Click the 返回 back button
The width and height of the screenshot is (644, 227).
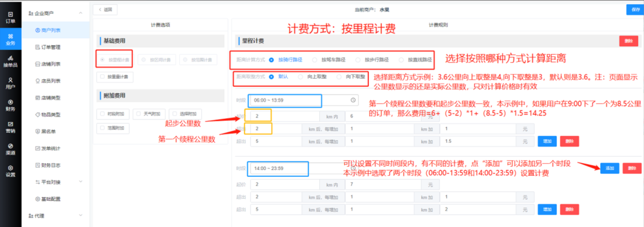click(x=105, y=10)
